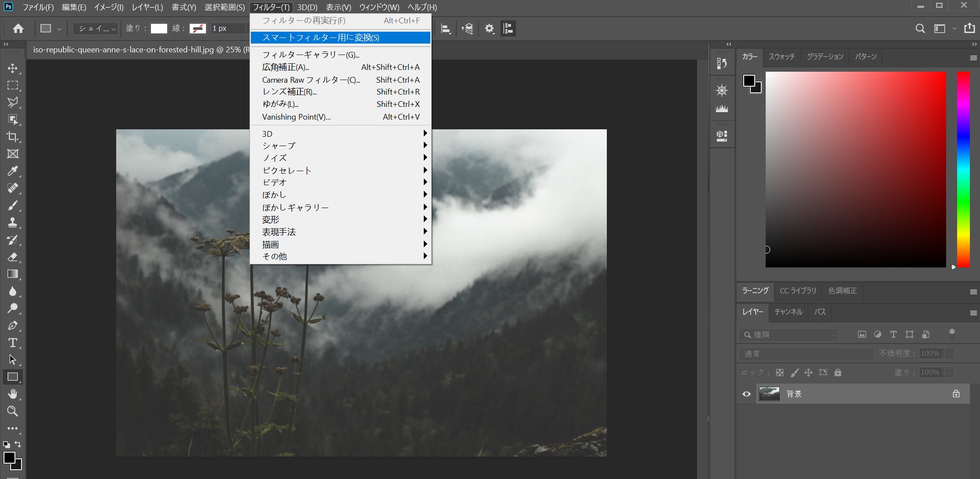
Task: Select the Move tool
Action: (x=13, y=69)
